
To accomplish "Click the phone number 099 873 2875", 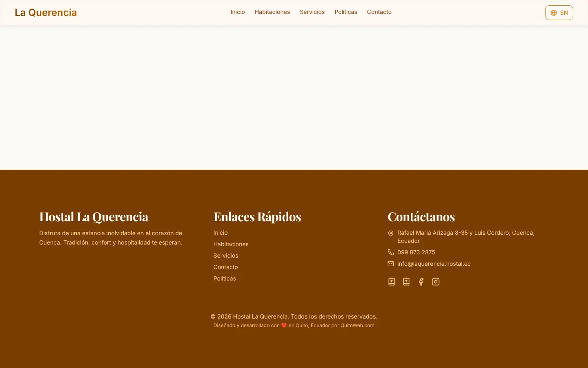I will [x=416, y=252].
